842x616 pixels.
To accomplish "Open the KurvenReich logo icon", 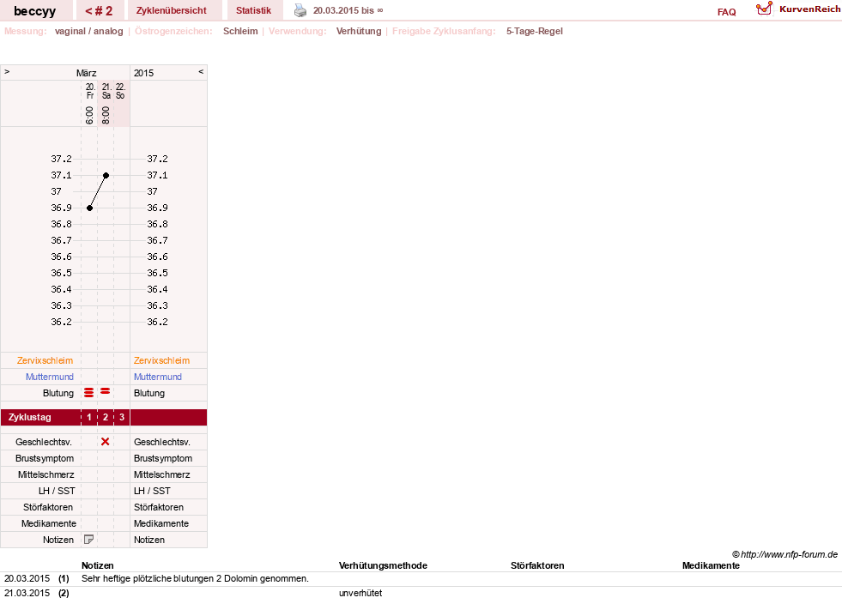I will pyautogui.click(x=764, y=9).
